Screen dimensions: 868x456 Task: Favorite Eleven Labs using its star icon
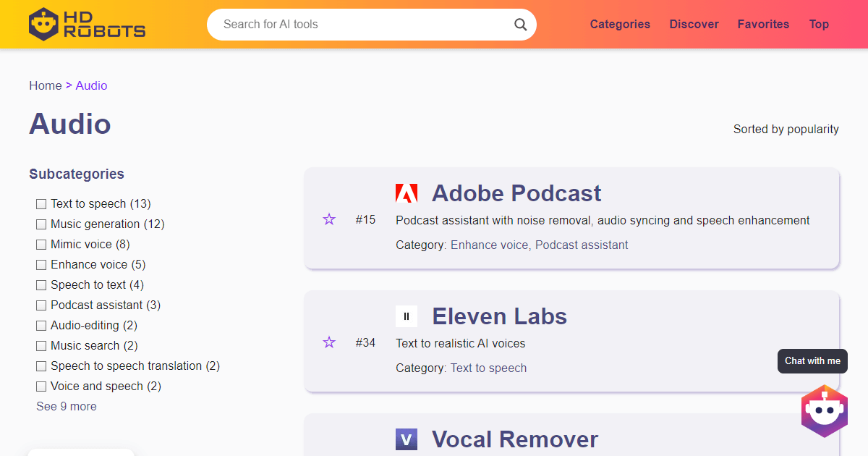(x=329, y=342)
